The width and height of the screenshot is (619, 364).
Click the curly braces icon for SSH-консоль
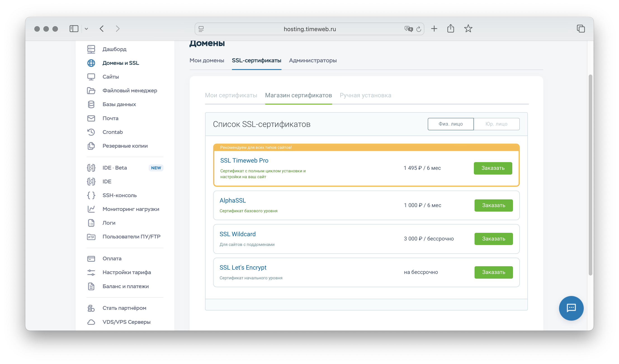click(91, 195)
